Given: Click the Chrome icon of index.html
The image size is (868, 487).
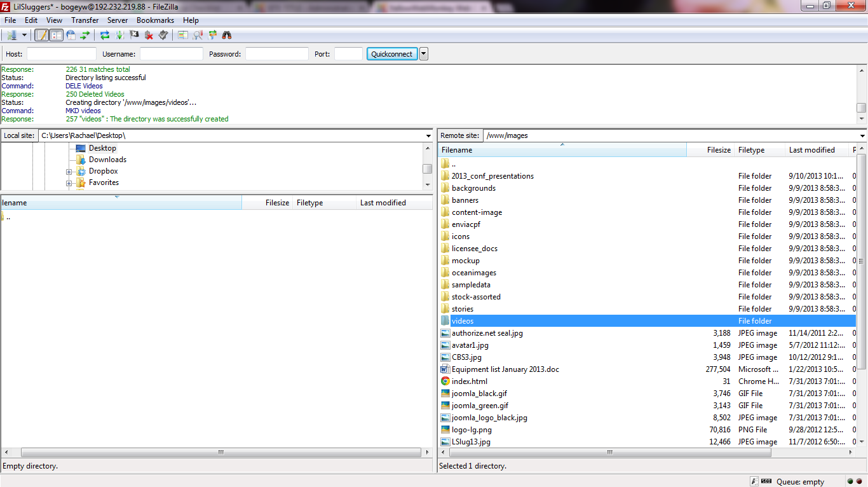Looking at the screenshot, I should [445, 381].
